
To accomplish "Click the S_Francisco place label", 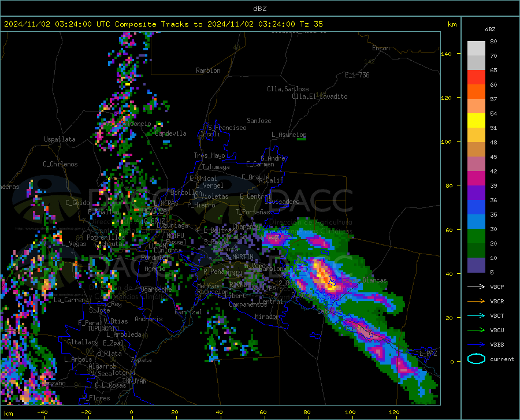I will 228,128.
